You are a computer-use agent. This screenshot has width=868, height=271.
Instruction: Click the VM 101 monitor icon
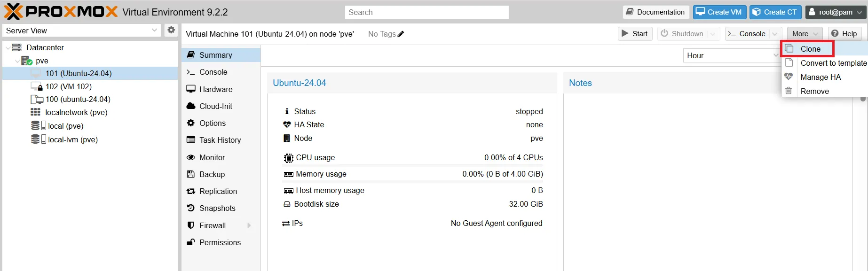coord(36,73)
